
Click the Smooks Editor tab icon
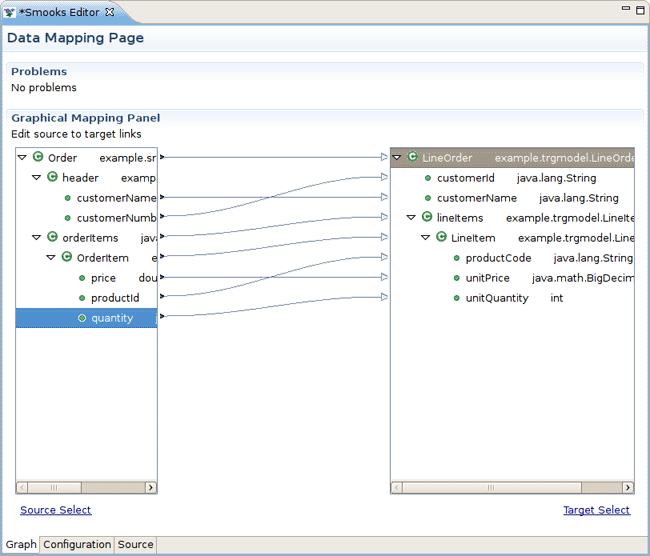pyautogui.click(x=10, y=13)
